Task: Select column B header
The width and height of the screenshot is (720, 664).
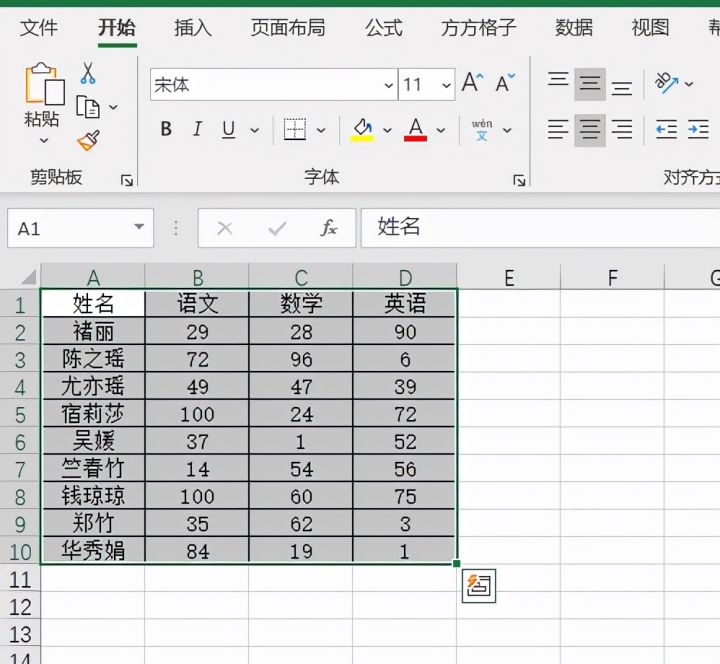Action: click(197, 277)
